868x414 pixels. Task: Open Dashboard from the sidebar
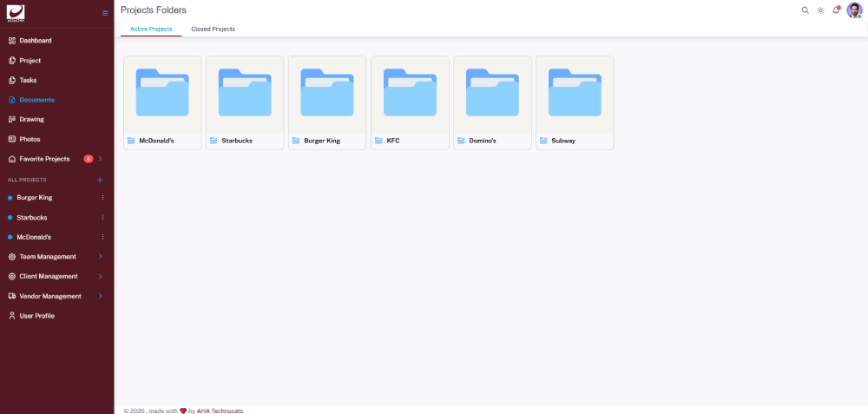tap(36, 41)
